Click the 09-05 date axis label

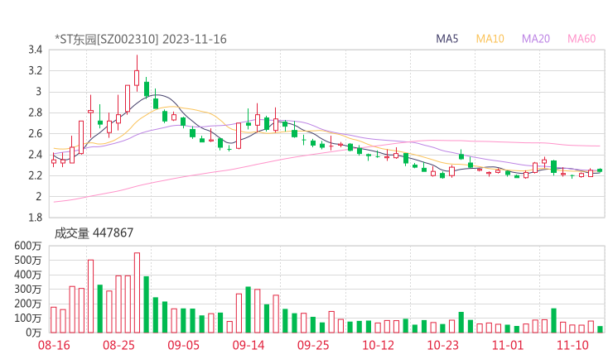click(183, 345)
